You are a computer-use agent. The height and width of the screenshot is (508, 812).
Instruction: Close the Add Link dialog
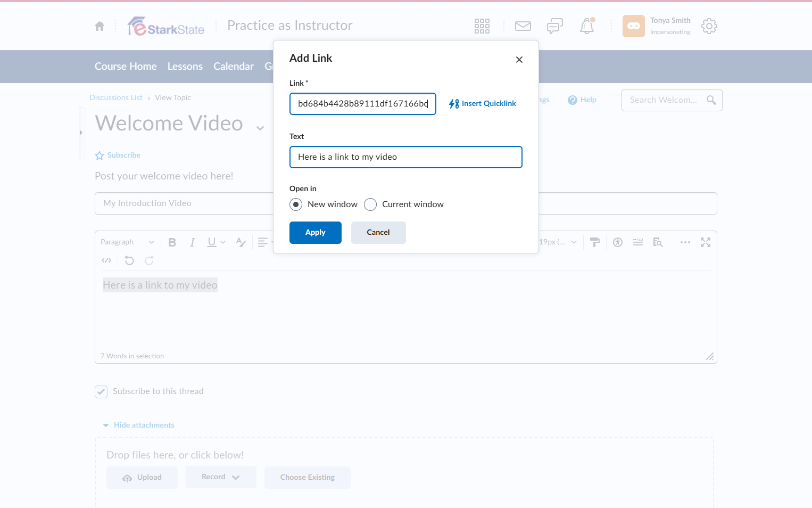pos(519,60)
